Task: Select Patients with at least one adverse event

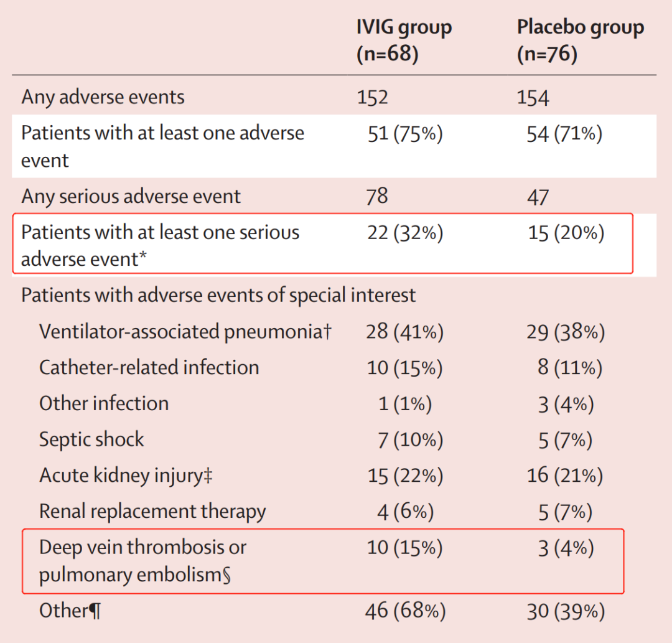Action: [162, 146]
